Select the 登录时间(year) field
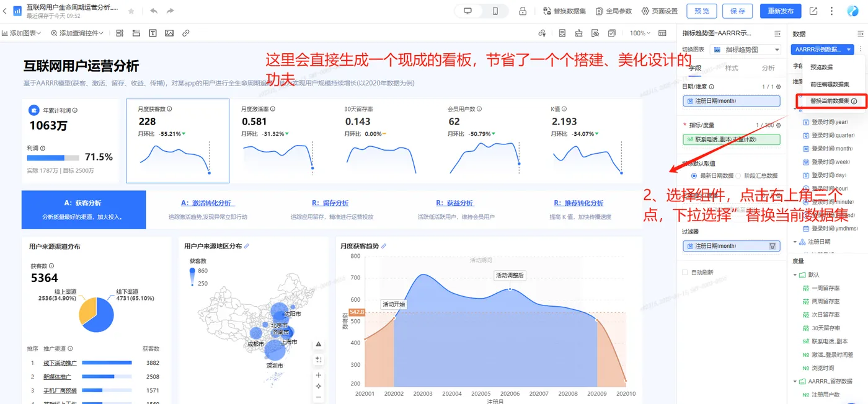Viewport: 868px width, 404px height. pyautogui.click(x=830, y=122)
